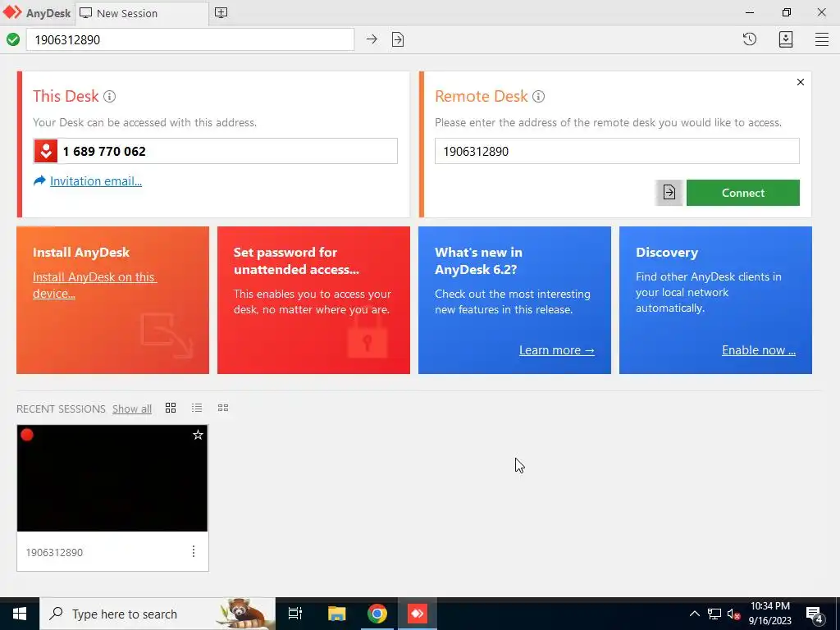Select the New Session tab
Viewport: 840px width, 630px height.
tap(142, 13)
